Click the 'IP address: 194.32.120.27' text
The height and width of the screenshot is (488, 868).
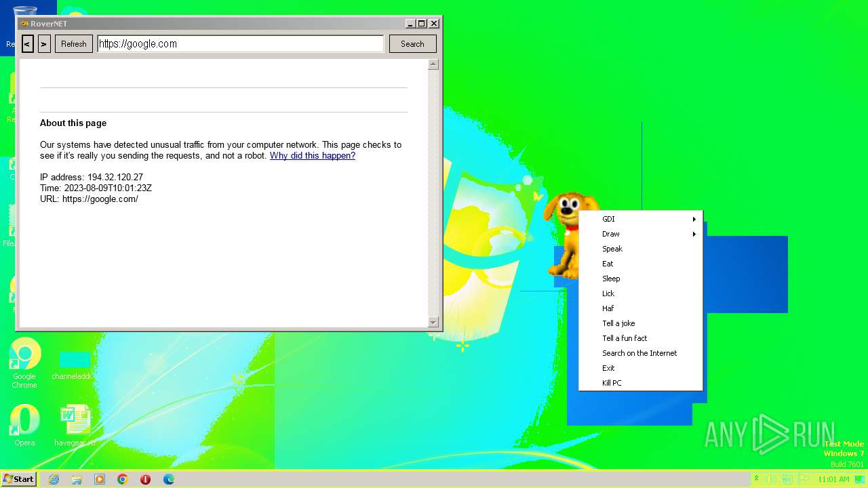[x=92, y=178]
